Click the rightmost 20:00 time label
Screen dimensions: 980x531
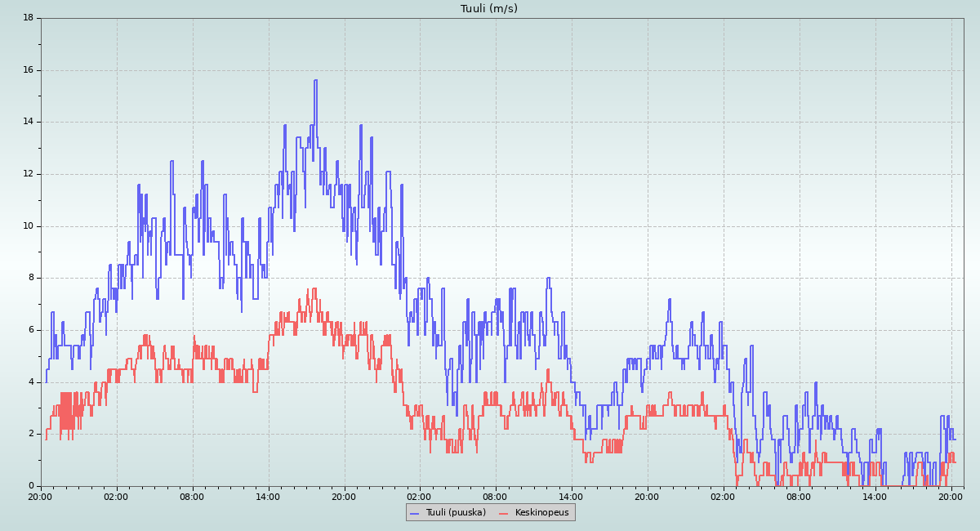pos(951,496)
